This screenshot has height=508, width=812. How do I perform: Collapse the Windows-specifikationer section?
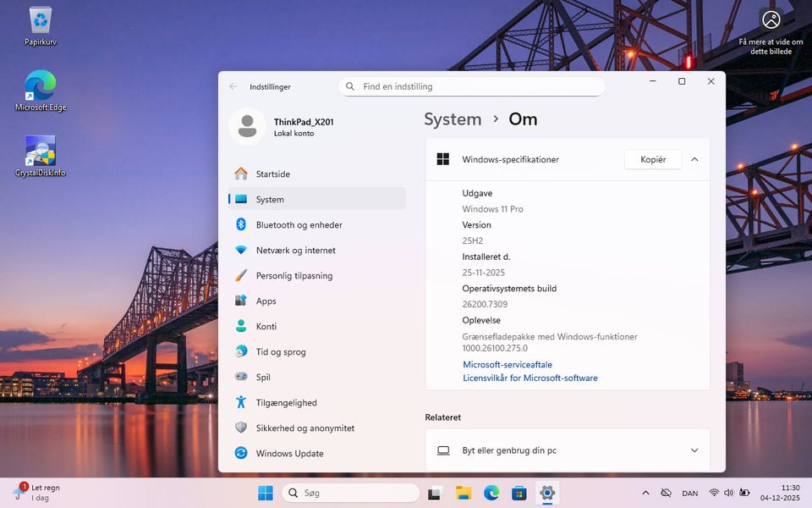[694, 159]
